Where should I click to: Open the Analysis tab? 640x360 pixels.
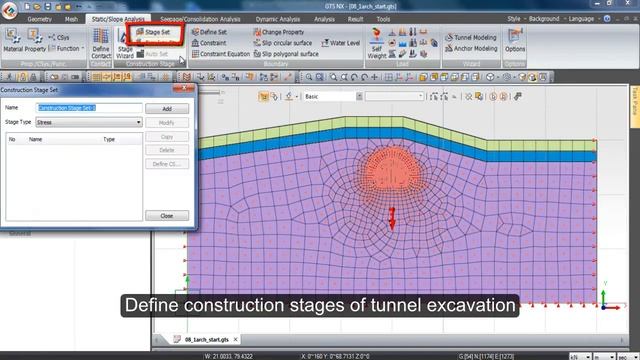(x=324, y=19)
